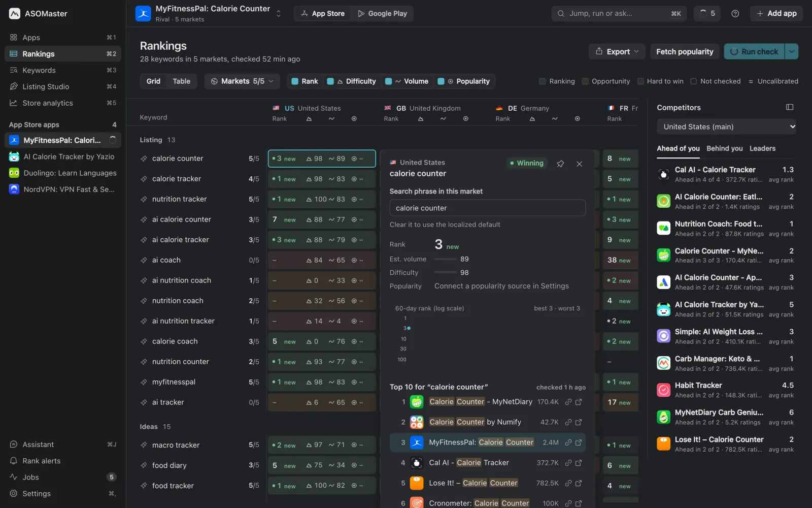Open external link icon for Cal AI - Calorie Tracker
812x508 pixels.
coord(579,463)
